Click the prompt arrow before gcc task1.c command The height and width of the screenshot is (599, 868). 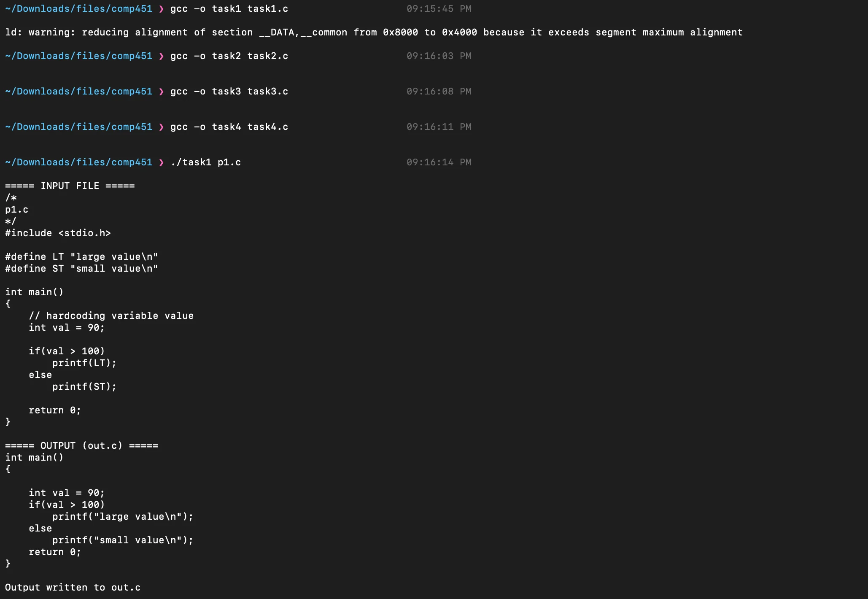161,9
